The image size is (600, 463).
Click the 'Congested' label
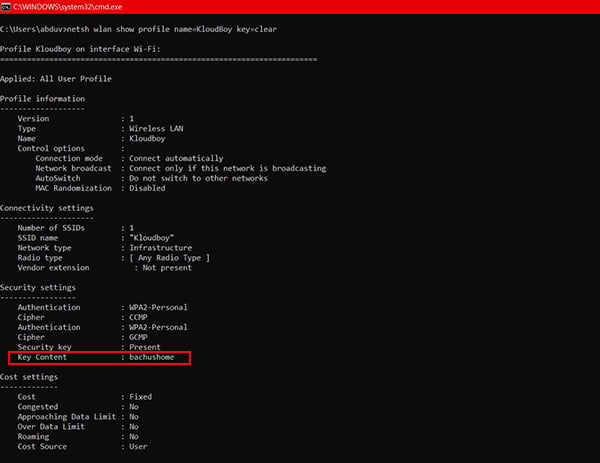38,407
